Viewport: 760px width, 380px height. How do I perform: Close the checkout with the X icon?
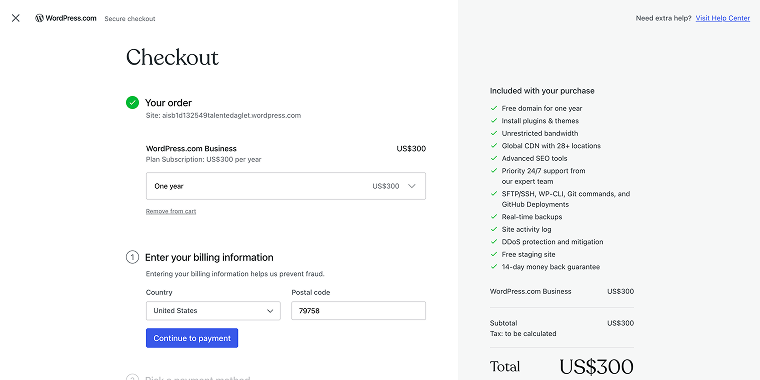16,18
